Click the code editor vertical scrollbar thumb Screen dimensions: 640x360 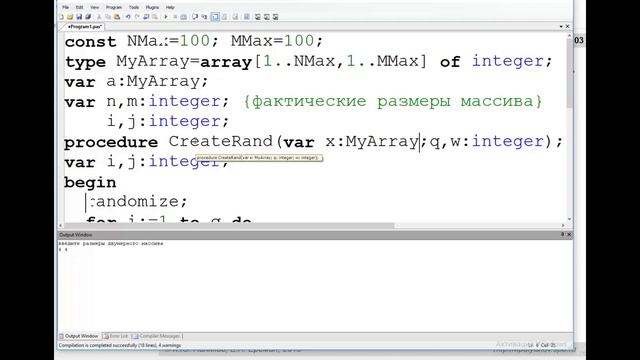click(x=569, y=73)
